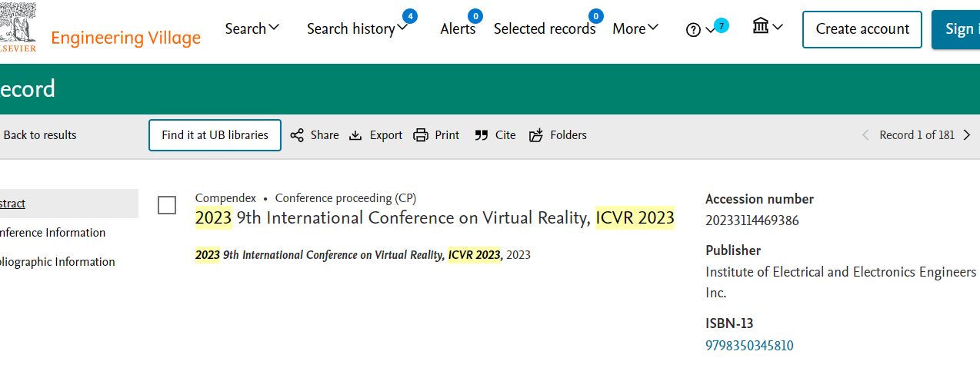The image size is (980, 378).
Task: Click Find it at UB libraries
Action: pyautogui.click(x=215, y=135)
